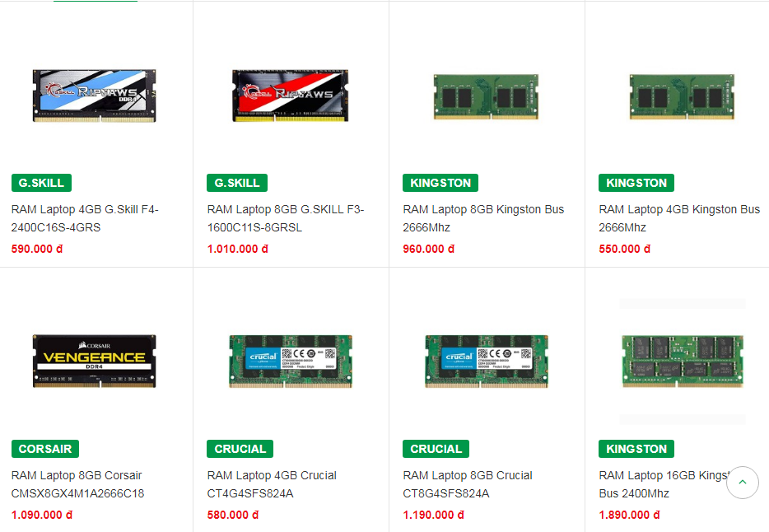Open RAM Laptop 8GB Crucial CT8G4SFS824A link
This screenshot has height=532, width=769.
pos(468,484)
